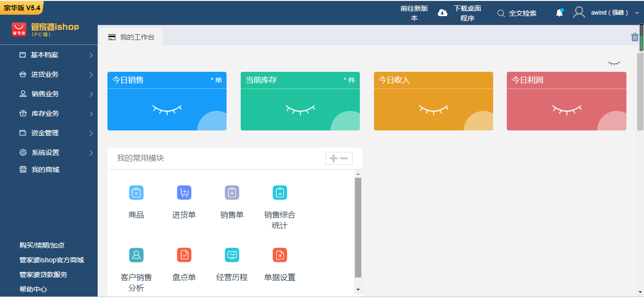644x298 pixels.
Task: Click the 管家婆ishop logo
Action: click(45, 29)
